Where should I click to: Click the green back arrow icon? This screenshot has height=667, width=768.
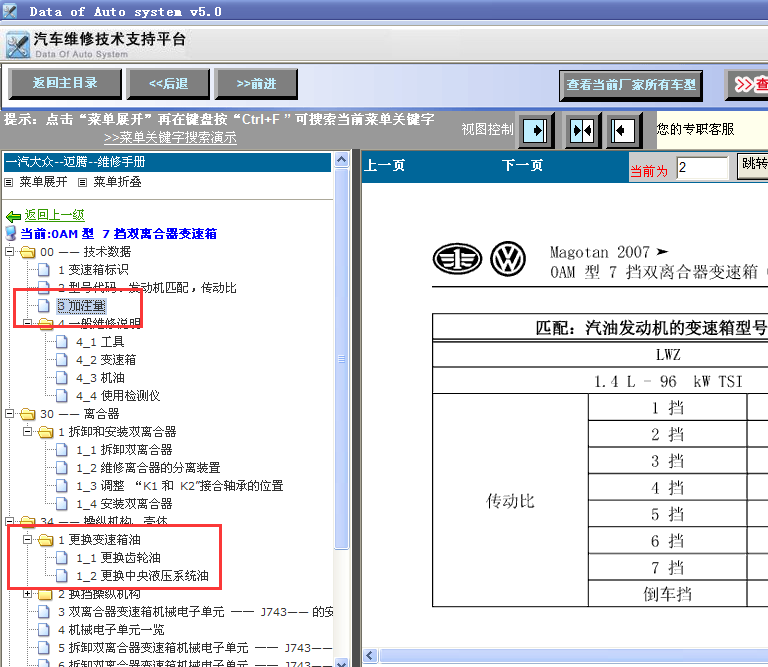pyautogui.click(x=13, y=216)
